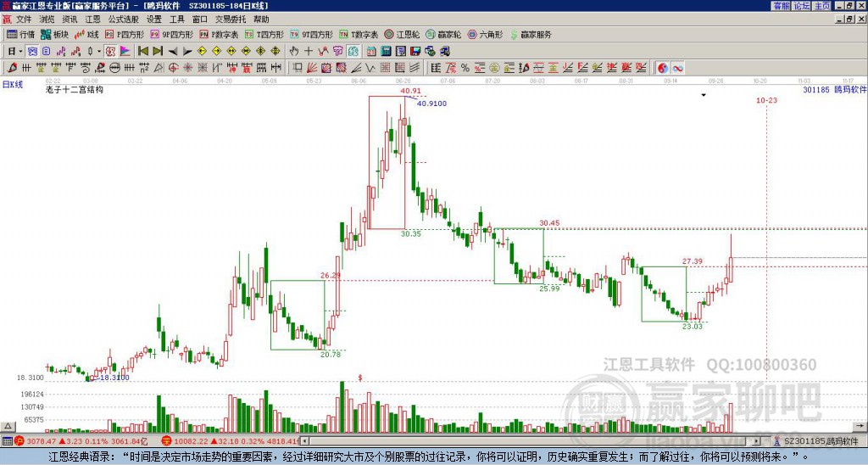The height and width of the screenshot is (465, 868).
Task: Open the 帮助 menu
Action: click(x=261, y=20)
